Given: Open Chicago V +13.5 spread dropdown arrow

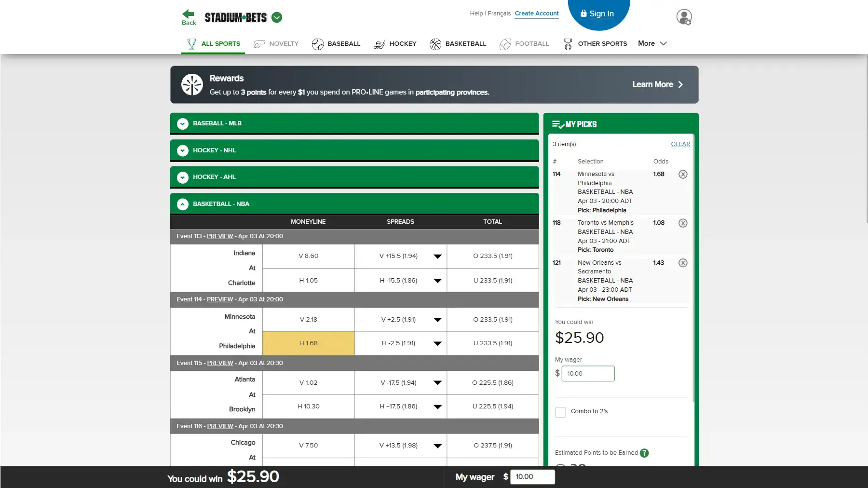Looking at the screenshot, I should click(x=438, y=446).
